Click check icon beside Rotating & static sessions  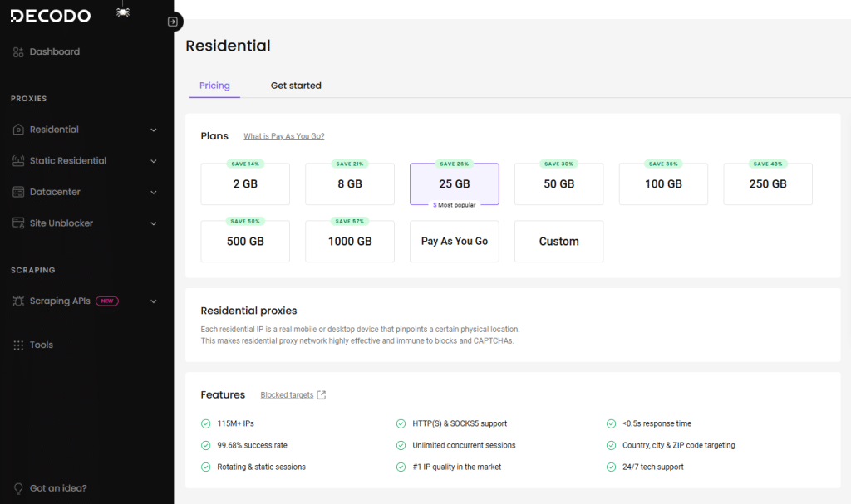point(206,467)
